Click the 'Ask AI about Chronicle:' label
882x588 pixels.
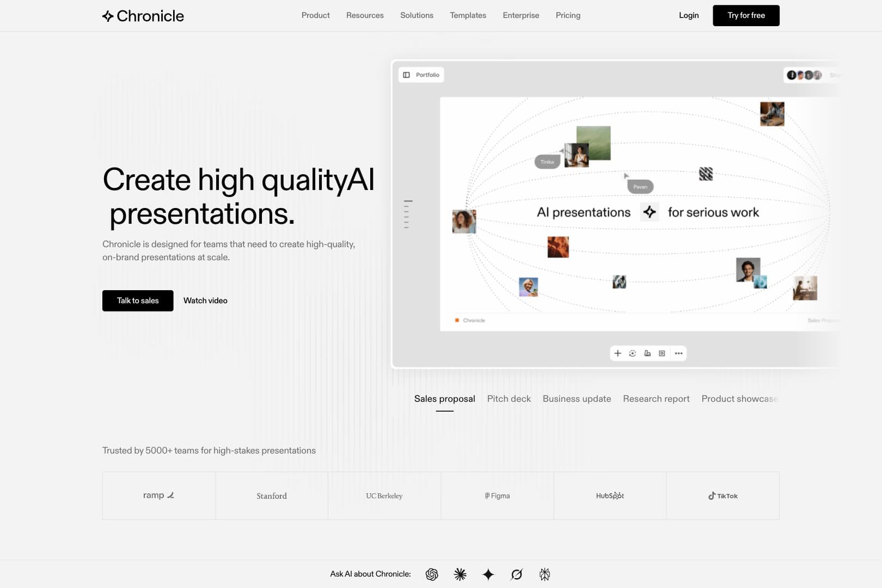coord(370,574)
